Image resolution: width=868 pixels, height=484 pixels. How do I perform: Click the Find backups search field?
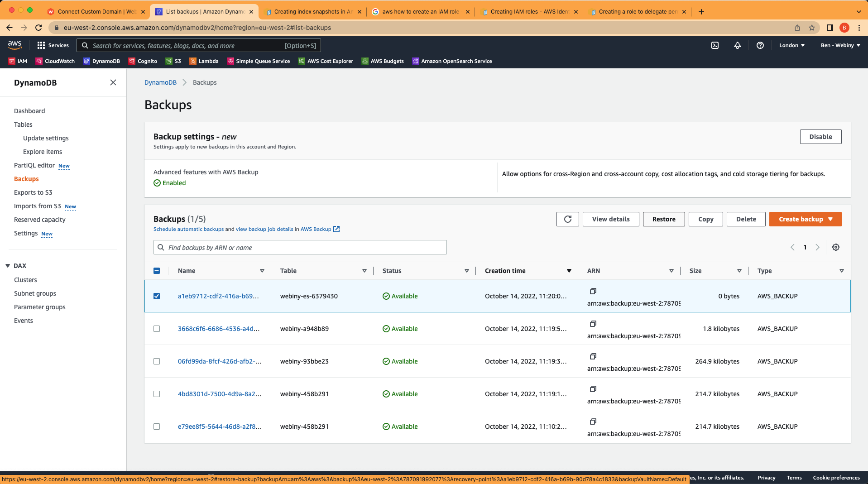(x=300, y=247)
